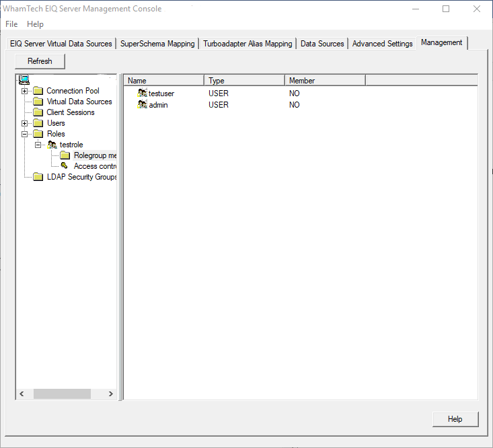Select the Virtual Data Sources folder icon

[38, 102]
